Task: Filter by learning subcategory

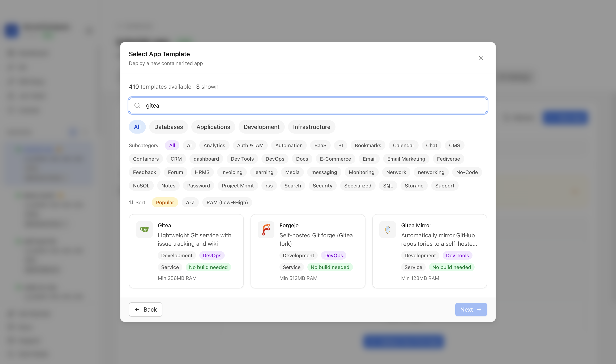Action: coord(264,172)
